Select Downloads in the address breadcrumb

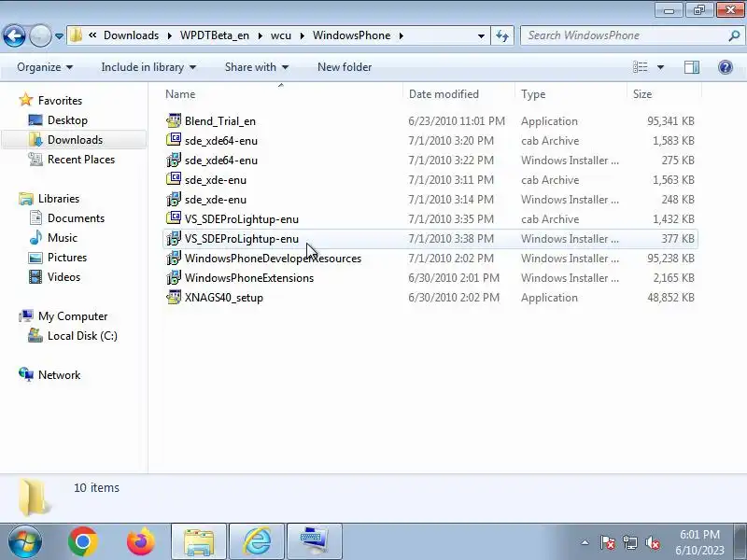click(x=131, y=35)
